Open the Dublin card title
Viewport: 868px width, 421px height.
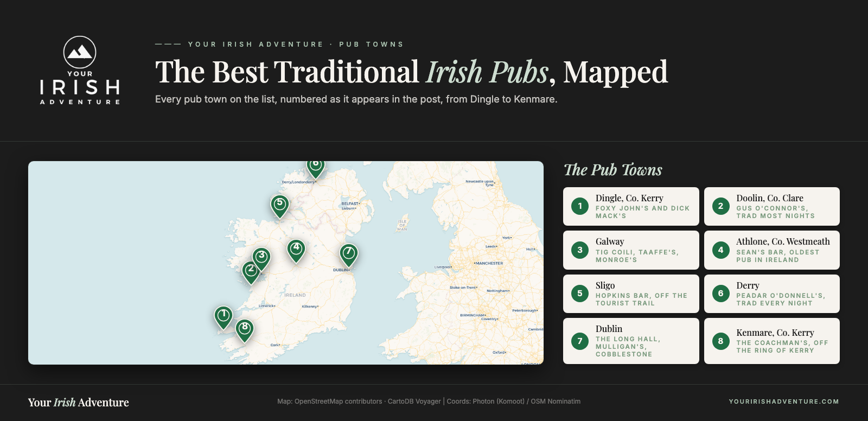pos(609,329)
